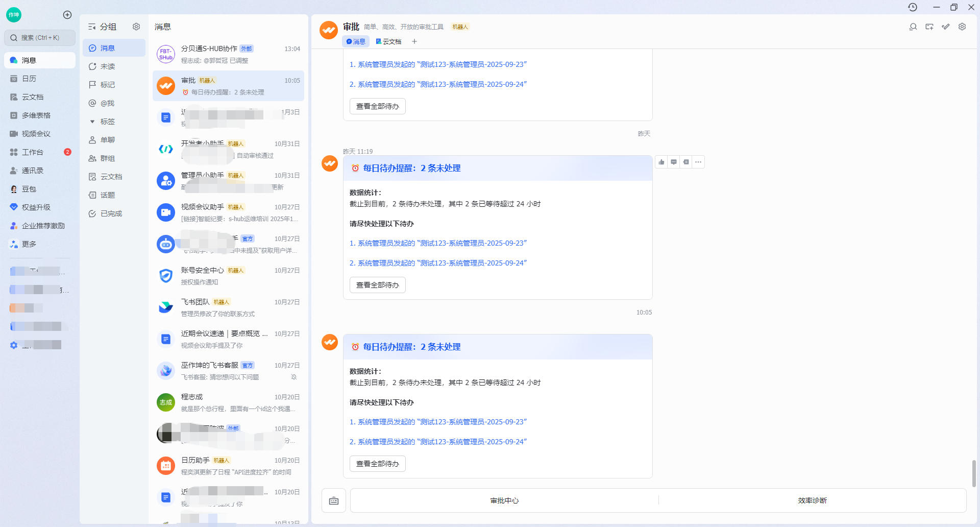Image resolution: width=980 pixels, height=527 pixels.
Task: Switch to the 云文档 tab
Action: coord(388,41)
